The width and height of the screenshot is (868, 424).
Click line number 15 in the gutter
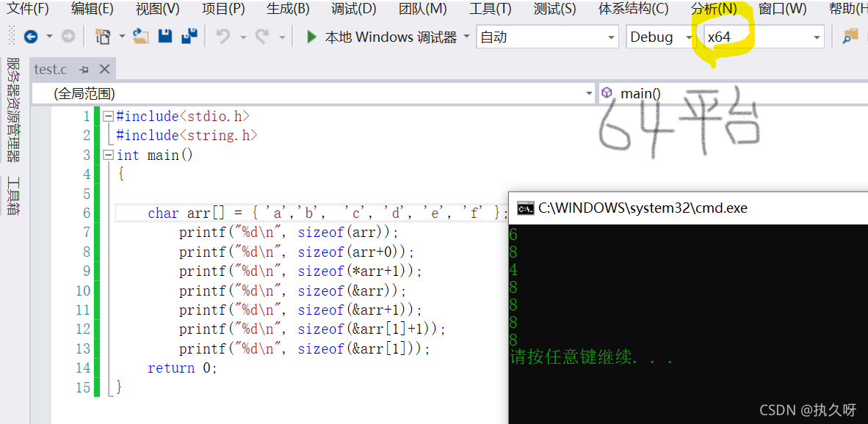tap(83, 387)
